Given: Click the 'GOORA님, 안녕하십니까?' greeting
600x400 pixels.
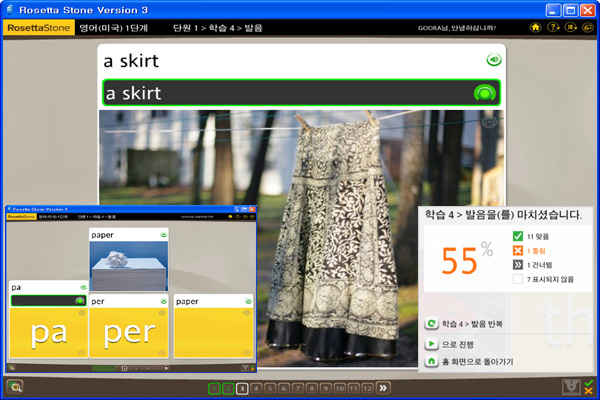Looking at the screenshot, I should click(x=457, y=28).
